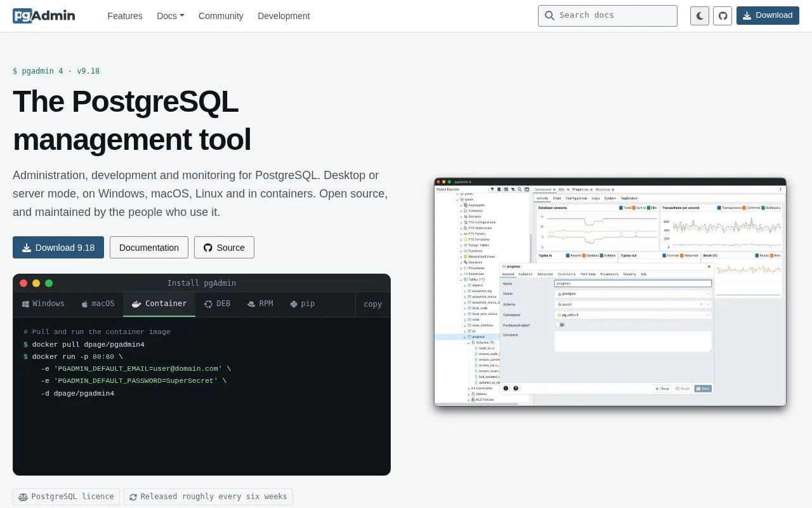Toggle dark mode with the moon icon
Screen dimensions: 812x508
coord(700,16)
